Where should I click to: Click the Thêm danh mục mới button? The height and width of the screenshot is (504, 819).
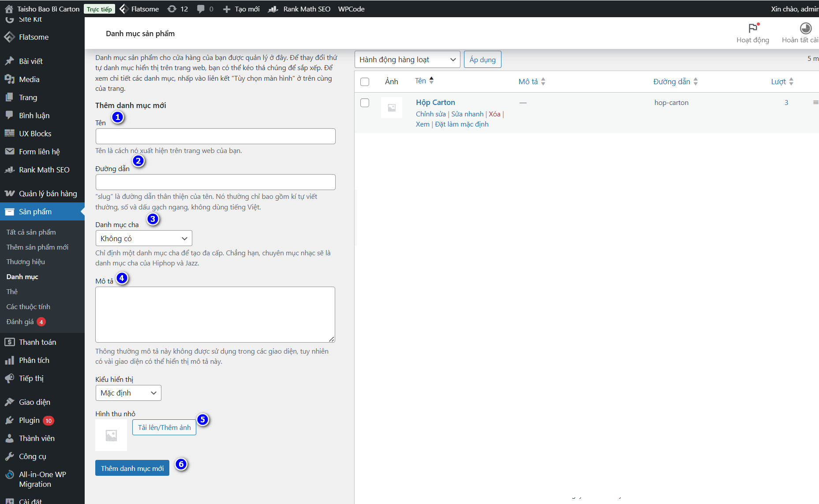click(x=132, y=468)
